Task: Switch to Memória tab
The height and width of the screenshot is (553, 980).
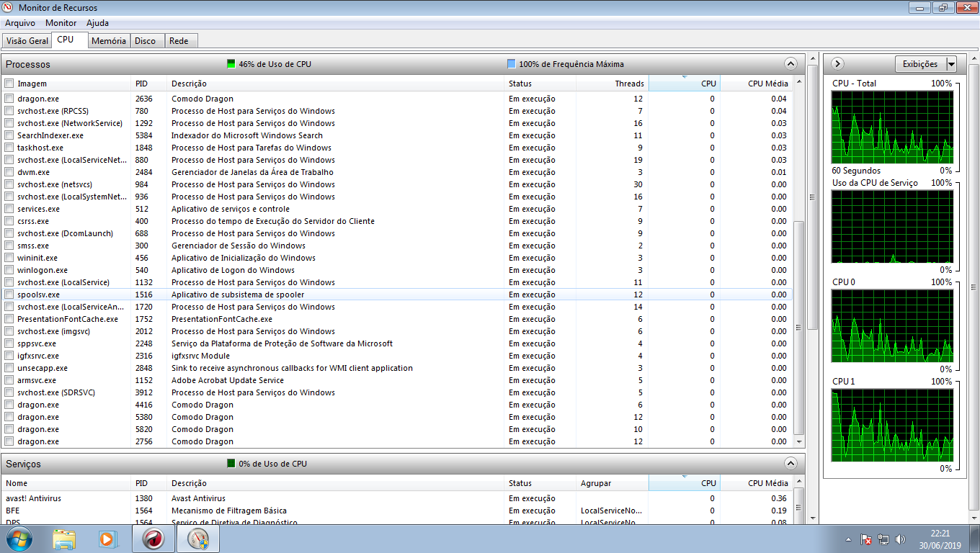Action: [109, 41]
